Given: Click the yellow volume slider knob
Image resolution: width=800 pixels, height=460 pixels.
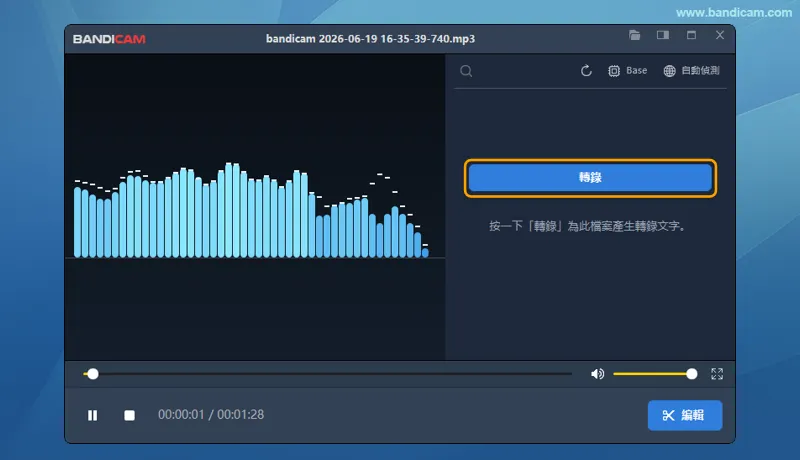Looking at the screenshot, I should 692,374.
